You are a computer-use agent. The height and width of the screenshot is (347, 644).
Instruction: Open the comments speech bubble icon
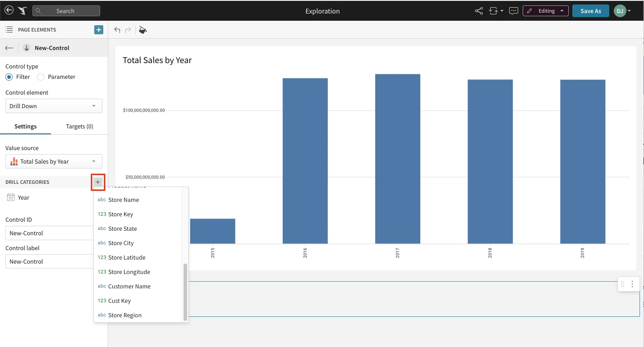513,11
